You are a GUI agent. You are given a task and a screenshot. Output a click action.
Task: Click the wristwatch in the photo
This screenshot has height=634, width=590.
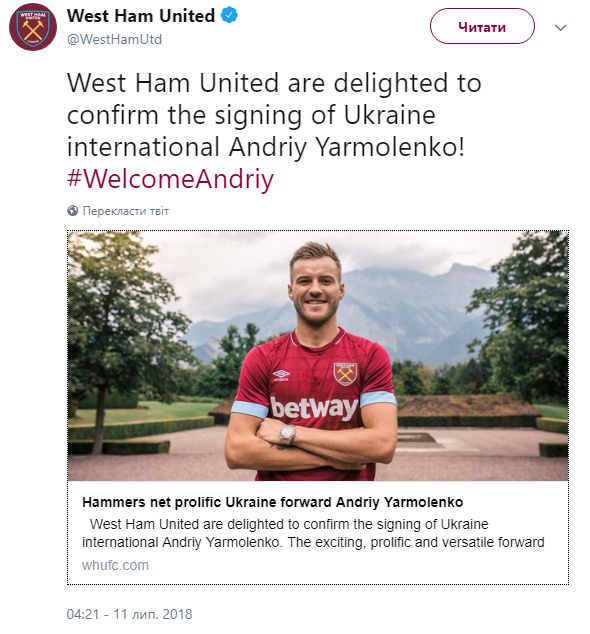point(288,434)
